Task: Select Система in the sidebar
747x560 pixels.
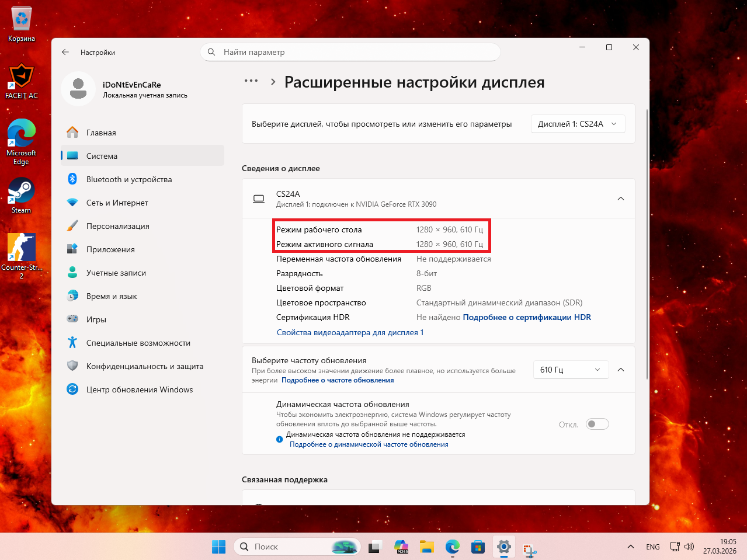Action: click(143, 156)
